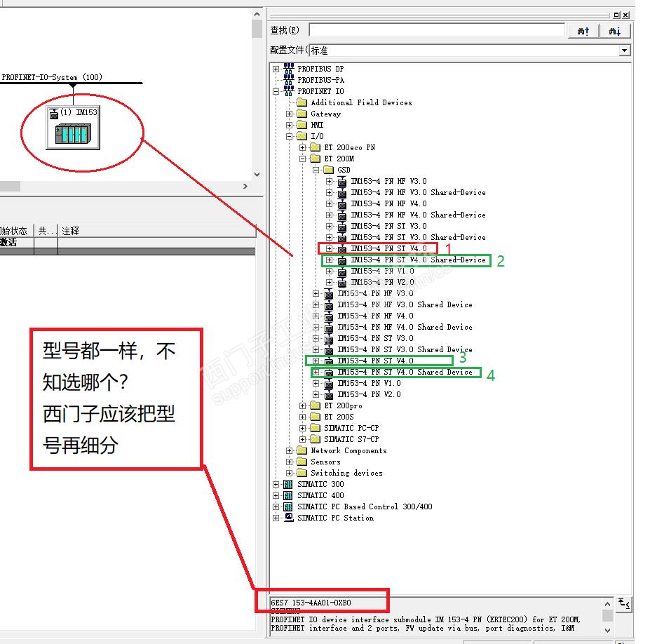Click station view horizontal scrollbar right arrow
Viewport: 650px width, 644px height.
click(245, 186)
